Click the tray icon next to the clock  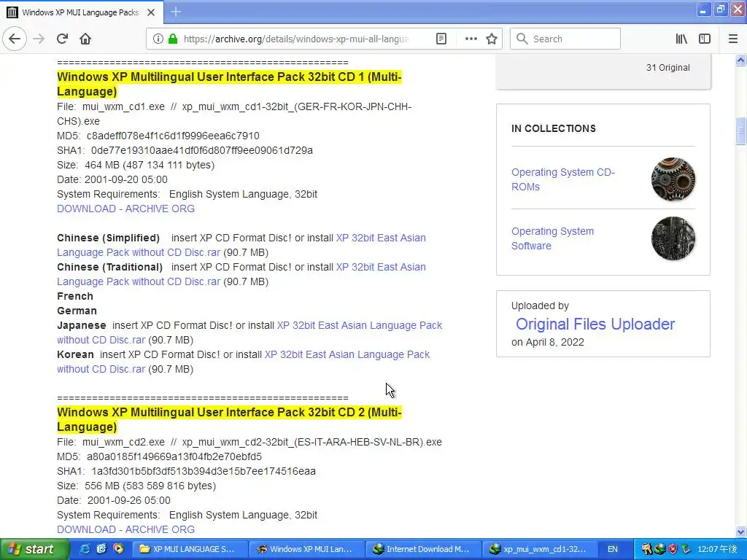click(686, 549)
